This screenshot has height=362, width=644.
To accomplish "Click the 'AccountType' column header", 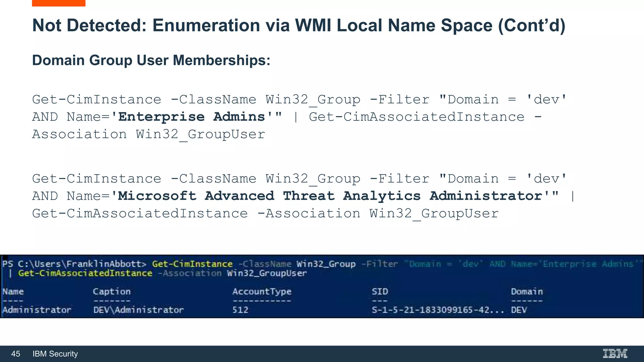I will click(262, 292).
